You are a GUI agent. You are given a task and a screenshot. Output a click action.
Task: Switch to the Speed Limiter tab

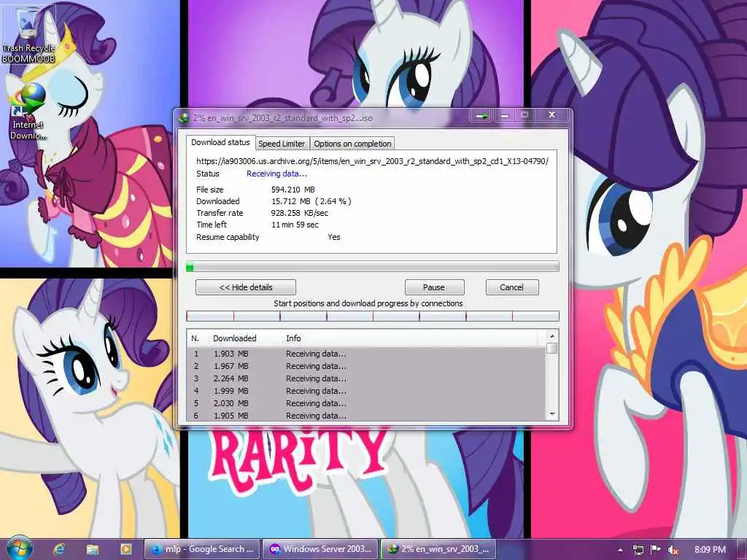point(282,144)
